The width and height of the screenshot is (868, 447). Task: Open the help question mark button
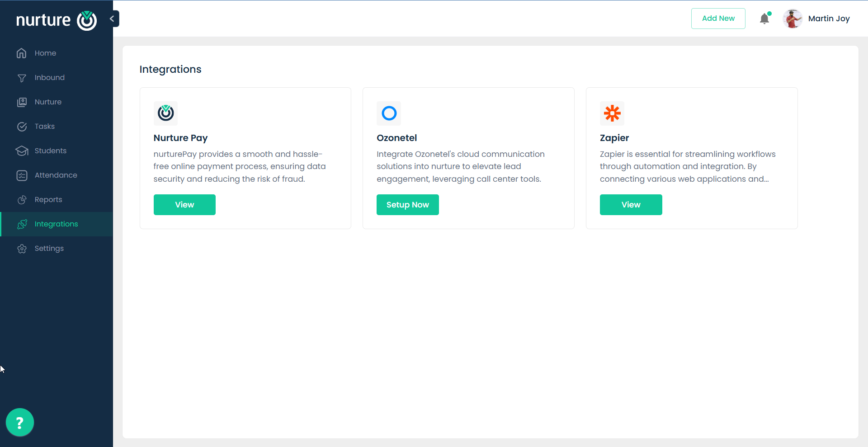tap(20, 423)
